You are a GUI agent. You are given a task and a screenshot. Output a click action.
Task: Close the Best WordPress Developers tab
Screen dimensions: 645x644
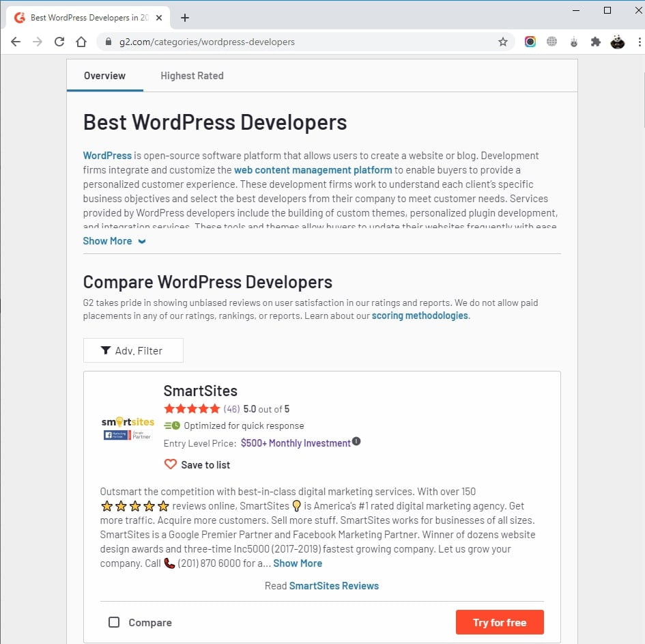(159, 18)
